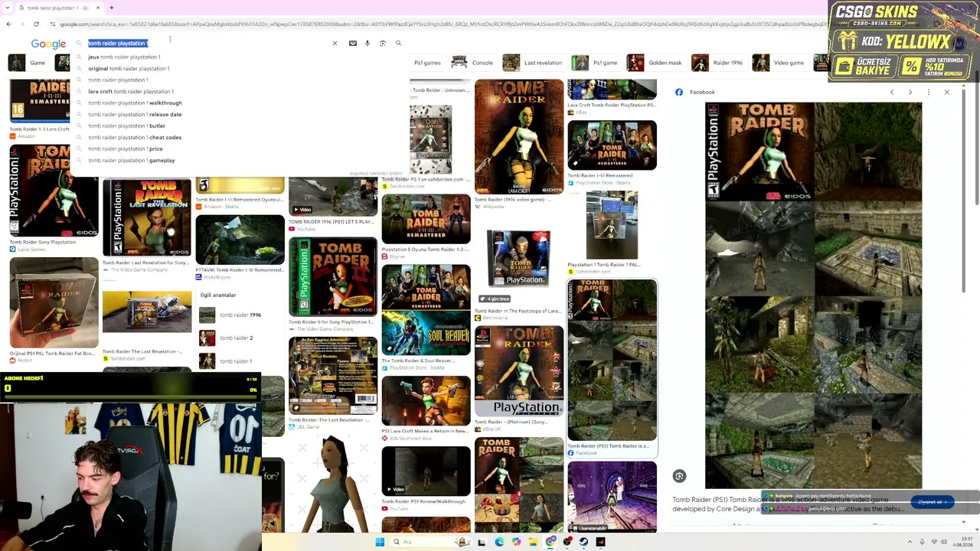
Task: Switch to Chrome on the taskbar
Action: click(550, 542)
